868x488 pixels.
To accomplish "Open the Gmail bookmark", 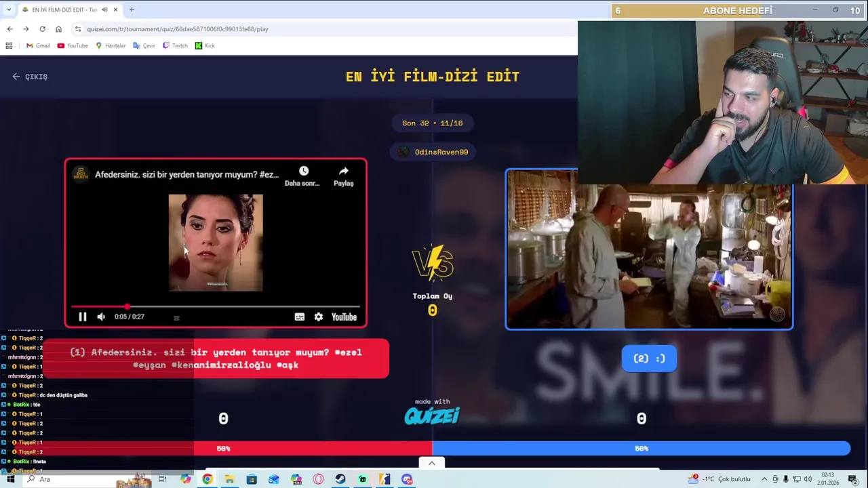I will (38, 45).
